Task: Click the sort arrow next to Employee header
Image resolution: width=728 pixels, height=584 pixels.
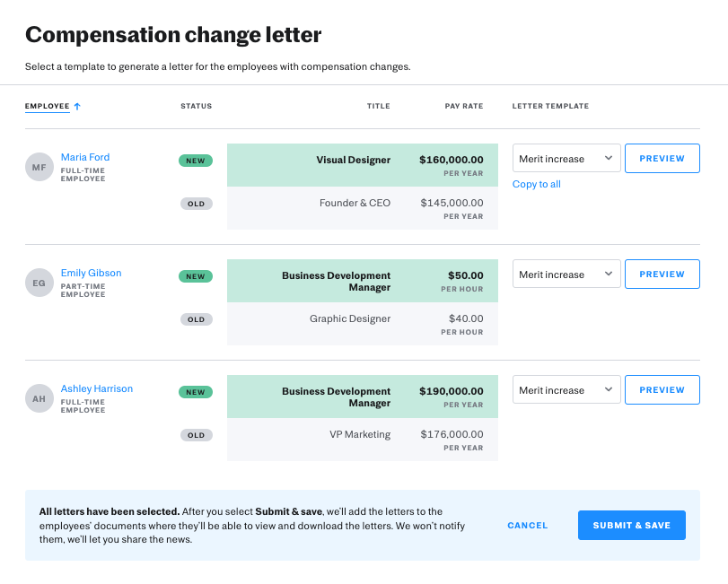Action: click(77, 107)
